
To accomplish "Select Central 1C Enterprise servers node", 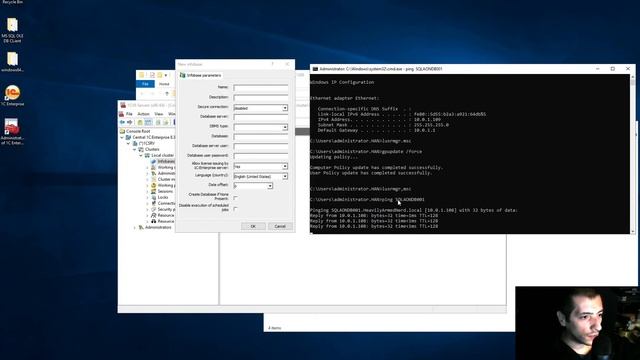I will 151,138.
